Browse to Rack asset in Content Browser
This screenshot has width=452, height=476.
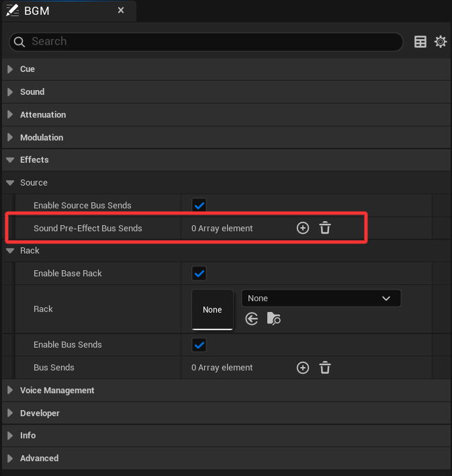273,319
